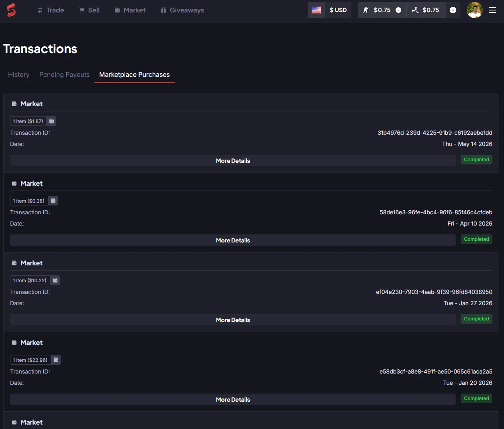Screen dimensions: 504x429
Task: Click the 1 item ($10.22) tag
Action: 30,280
